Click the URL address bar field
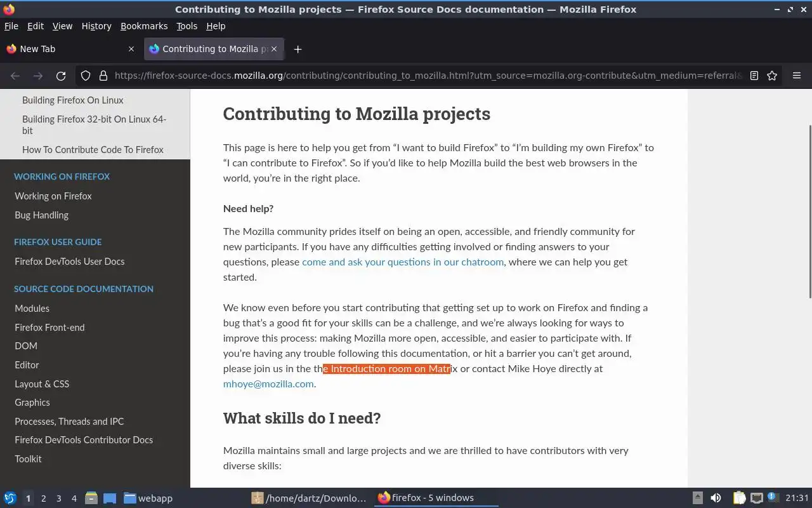Image resolution: width=812 pixels, height=508 pixels. 428,76
